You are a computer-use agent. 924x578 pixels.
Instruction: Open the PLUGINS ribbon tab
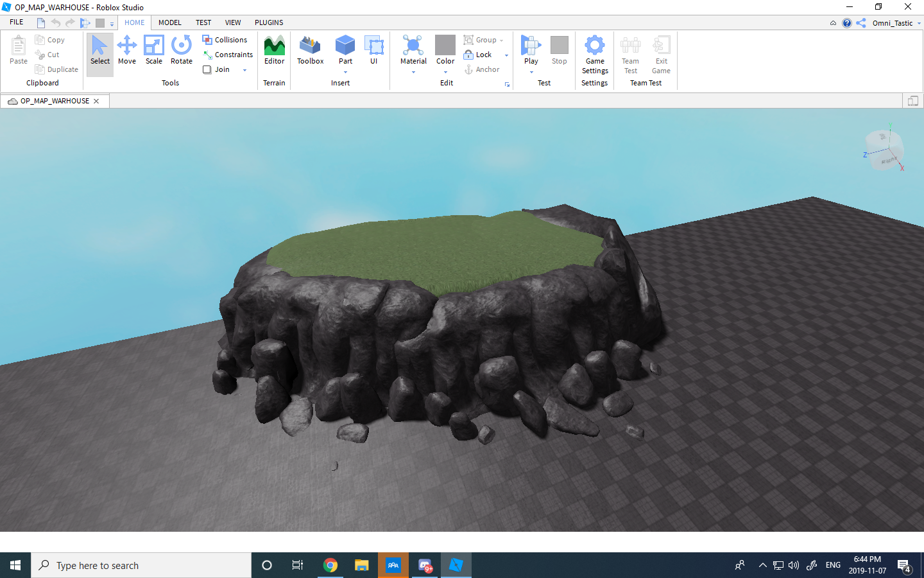268,22
